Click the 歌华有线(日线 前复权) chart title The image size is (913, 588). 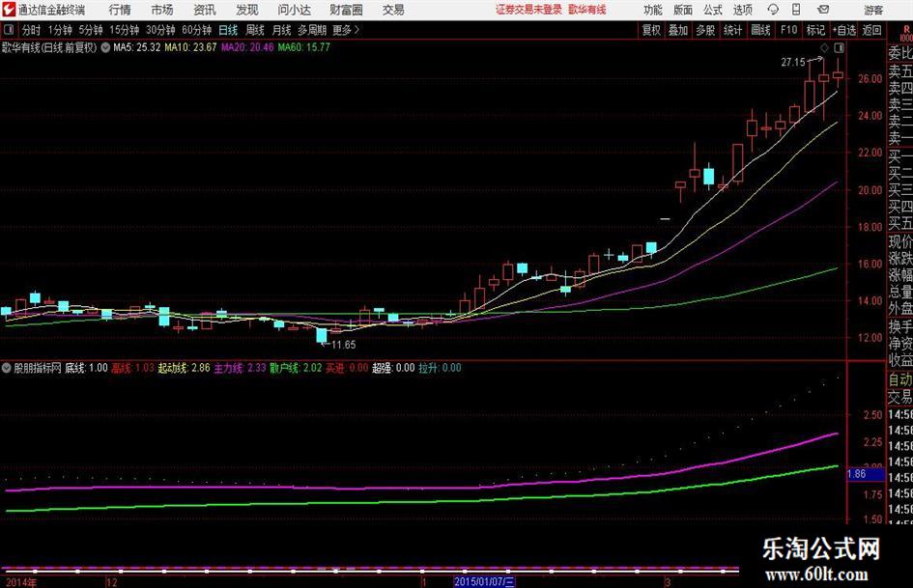(x=49, y=47)
